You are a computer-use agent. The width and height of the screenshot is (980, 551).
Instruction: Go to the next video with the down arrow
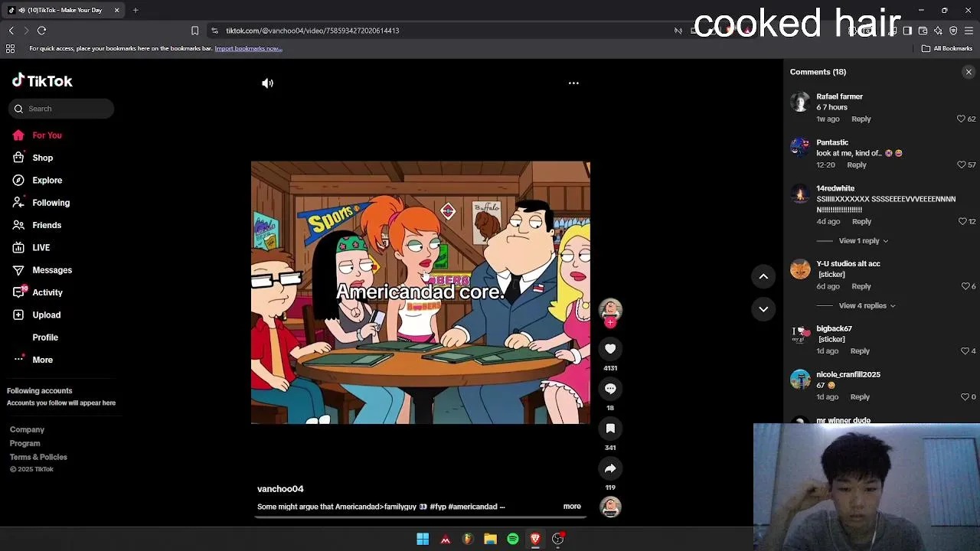coord(763,309)
